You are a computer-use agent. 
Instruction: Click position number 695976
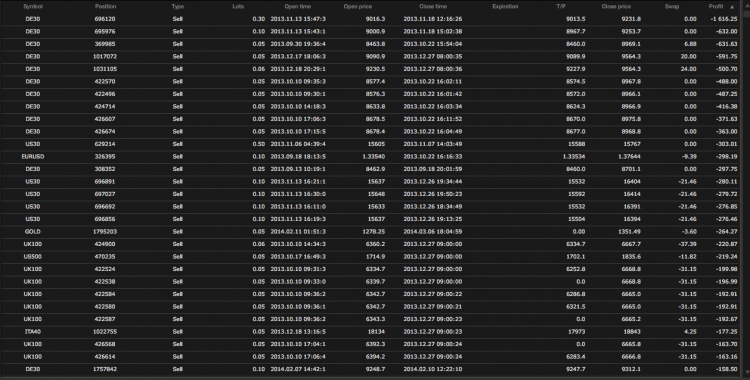pyautogui.click(x=105, y=32)
